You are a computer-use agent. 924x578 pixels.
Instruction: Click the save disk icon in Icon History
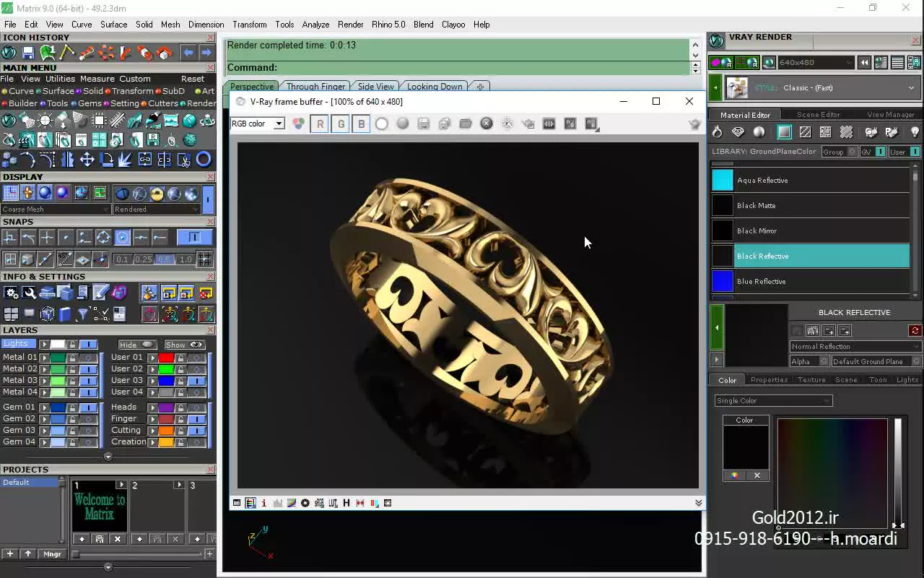[28, 53]
